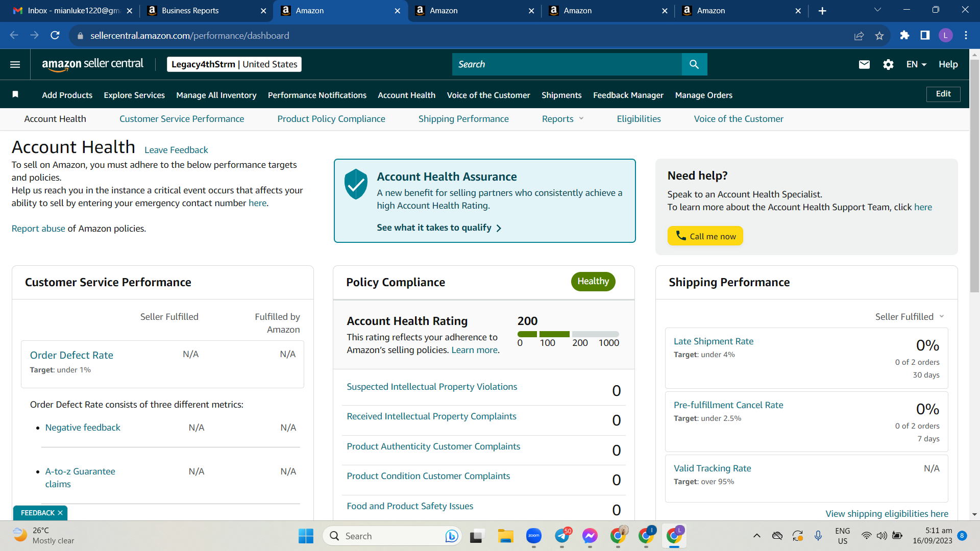Switch to the Gmail Inbox browser tab

click(x=73, y=11)
